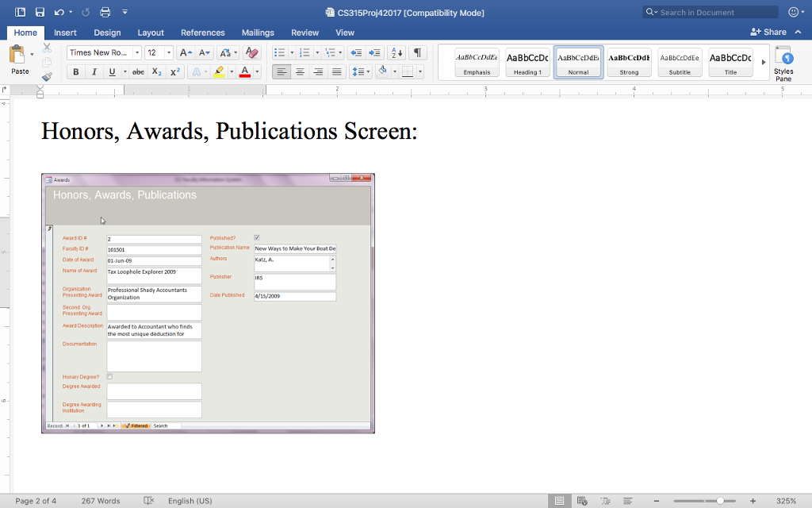
Task: Click the Save icon in title bar
Action: pos(41,12)
